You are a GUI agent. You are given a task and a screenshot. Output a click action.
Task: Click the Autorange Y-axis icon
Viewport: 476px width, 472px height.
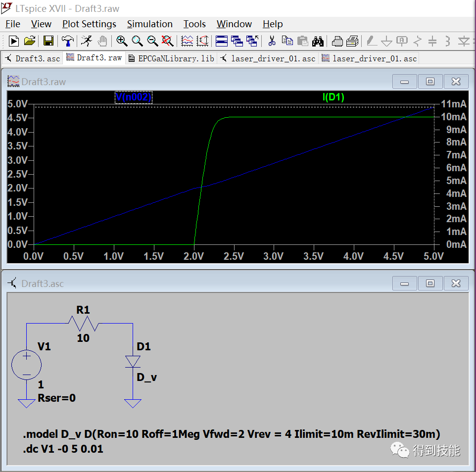[x=202, y=41]
